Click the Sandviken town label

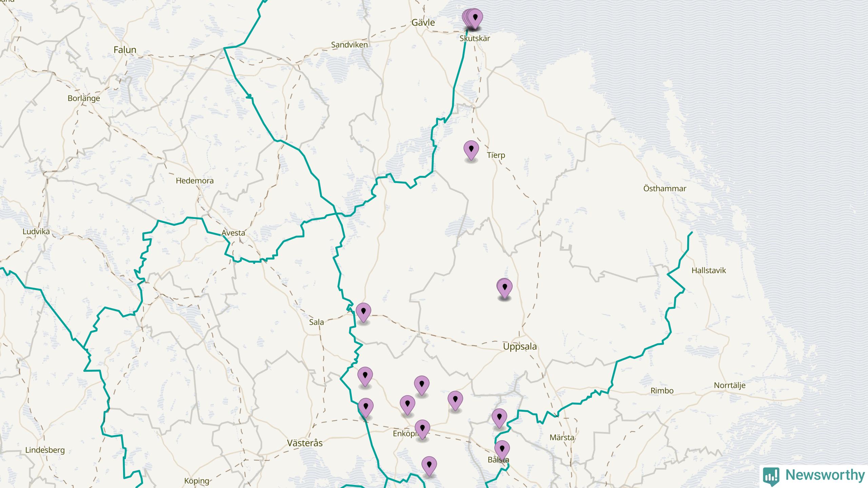point(349,45)
